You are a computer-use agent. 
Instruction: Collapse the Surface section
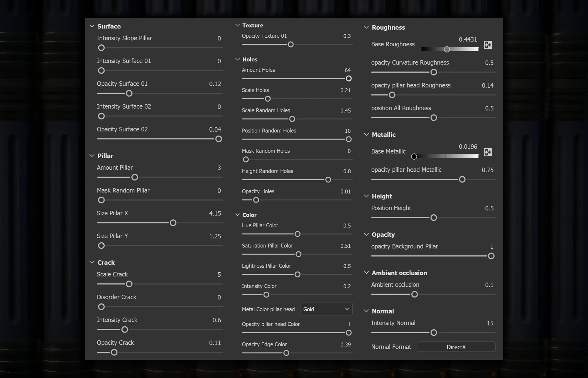pyautogui.click(x=92, y=26)
